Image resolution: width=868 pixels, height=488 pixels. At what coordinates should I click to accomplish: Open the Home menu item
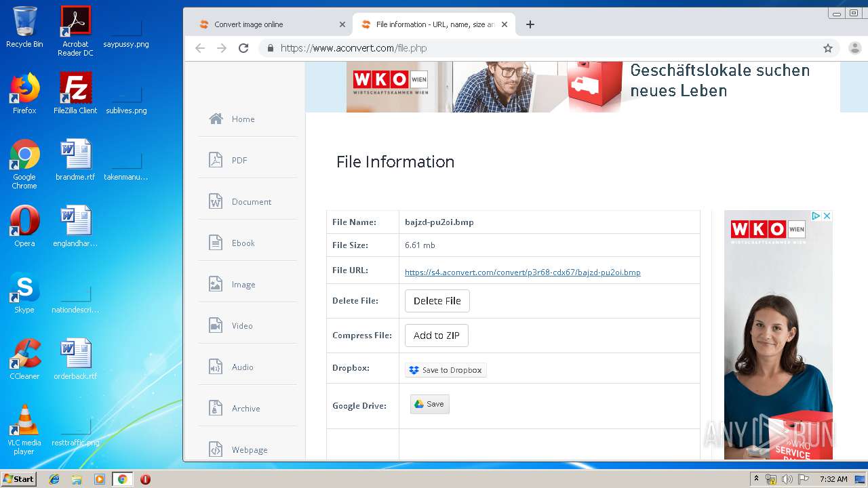click(243, 119)
